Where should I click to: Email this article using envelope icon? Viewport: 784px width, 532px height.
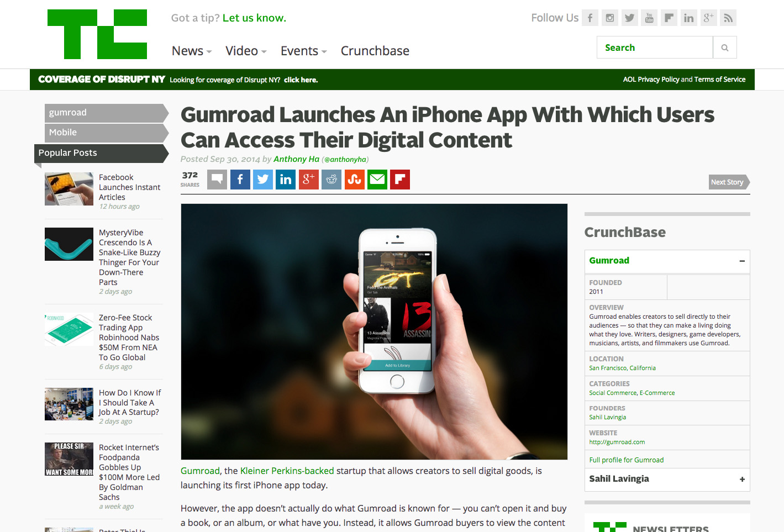377,180
